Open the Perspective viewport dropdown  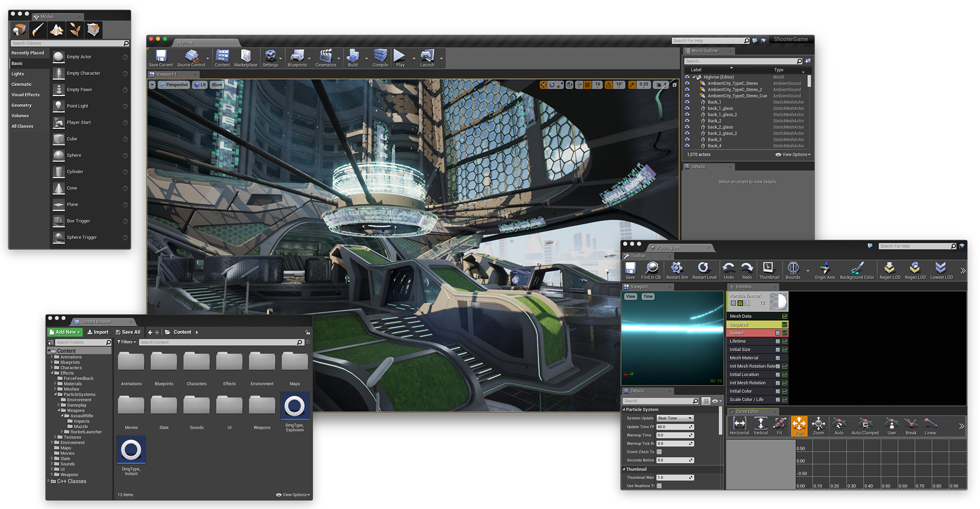pos(174,85)
